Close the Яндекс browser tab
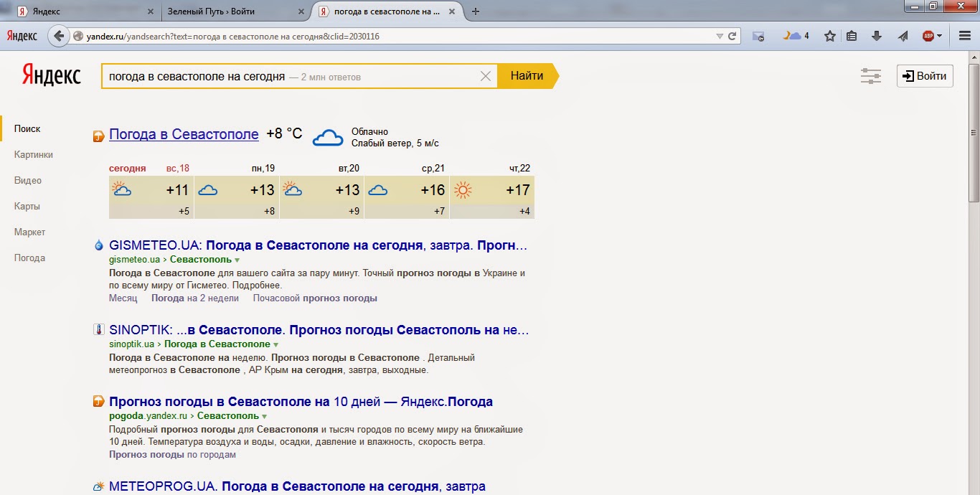Image resolution: width=980 pixels, height=495 pixels. coord(150,11)
